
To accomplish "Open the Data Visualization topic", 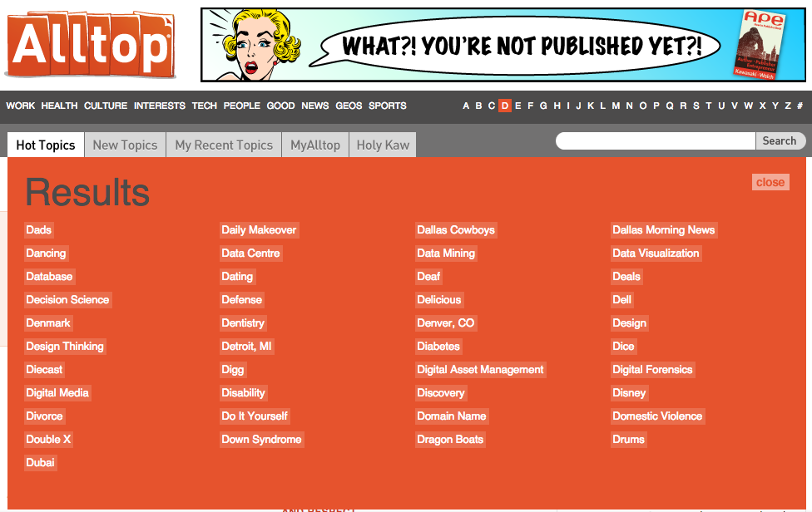I will (x=656, y=254).
